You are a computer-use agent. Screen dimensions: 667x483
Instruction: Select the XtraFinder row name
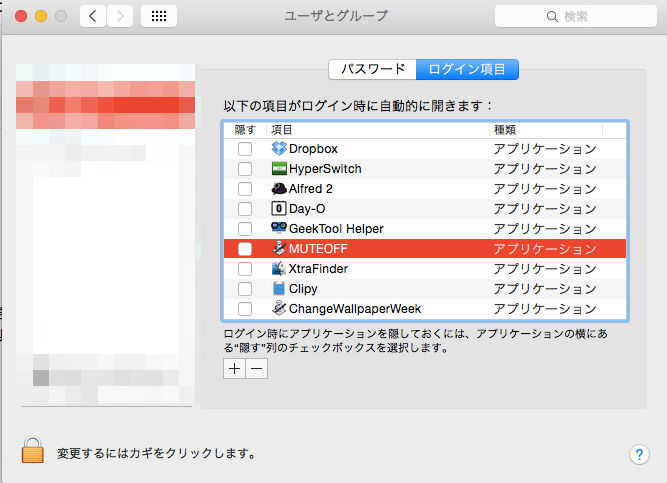click(318, 269)
